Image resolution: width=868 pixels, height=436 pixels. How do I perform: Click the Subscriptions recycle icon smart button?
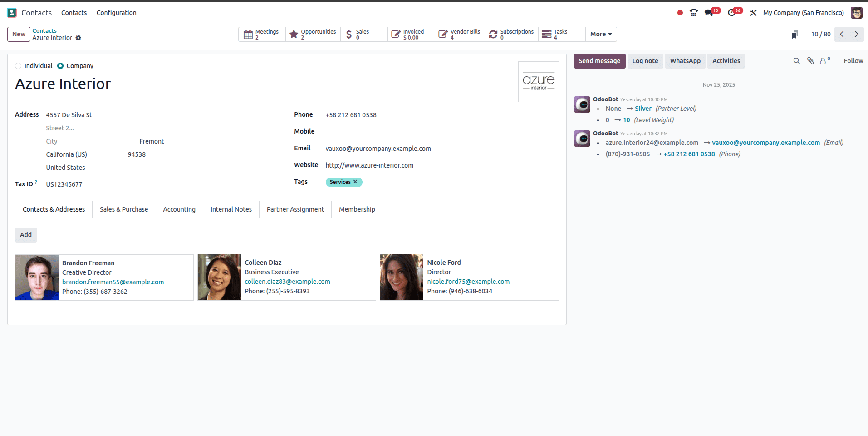point(493,34)
